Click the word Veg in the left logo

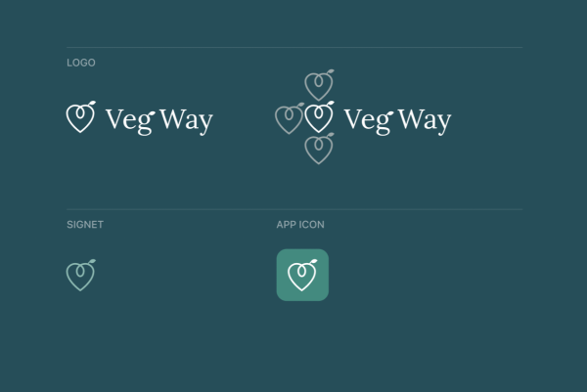[130, 120]
